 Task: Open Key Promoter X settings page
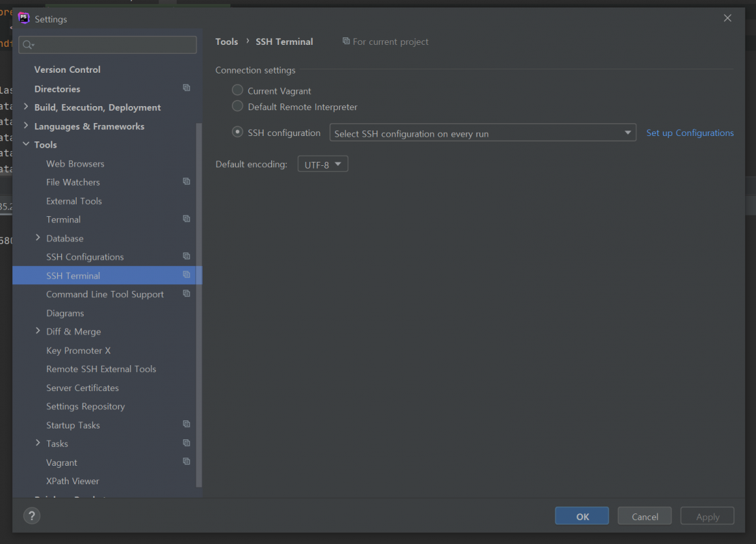tap(78, 351)
